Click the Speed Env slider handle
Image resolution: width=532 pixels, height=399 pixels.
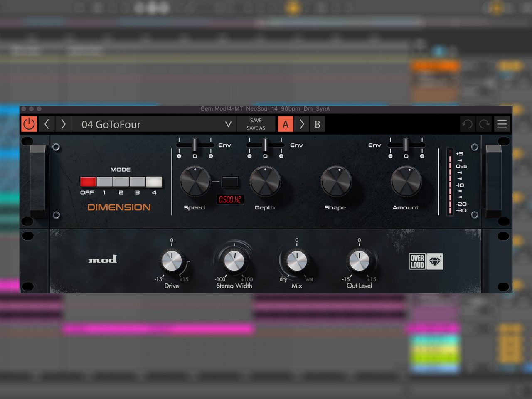click(x=195, y=145)
